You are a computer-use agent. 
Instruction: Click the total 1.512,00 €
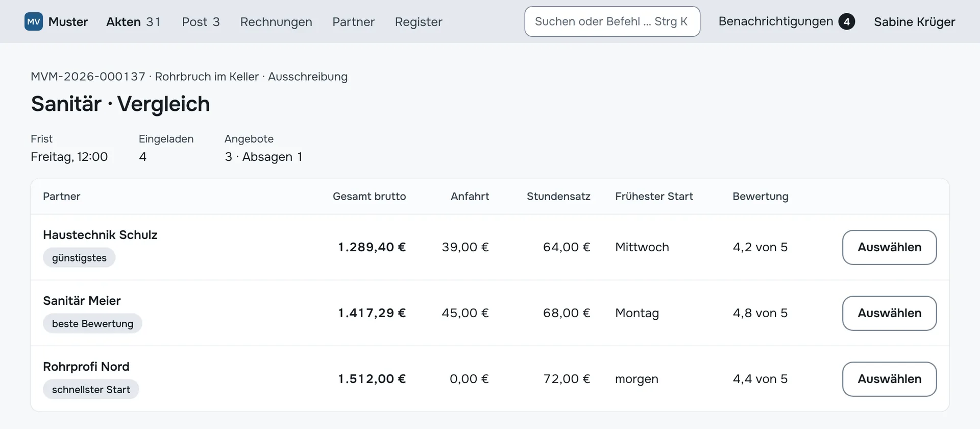coord(372,379)
